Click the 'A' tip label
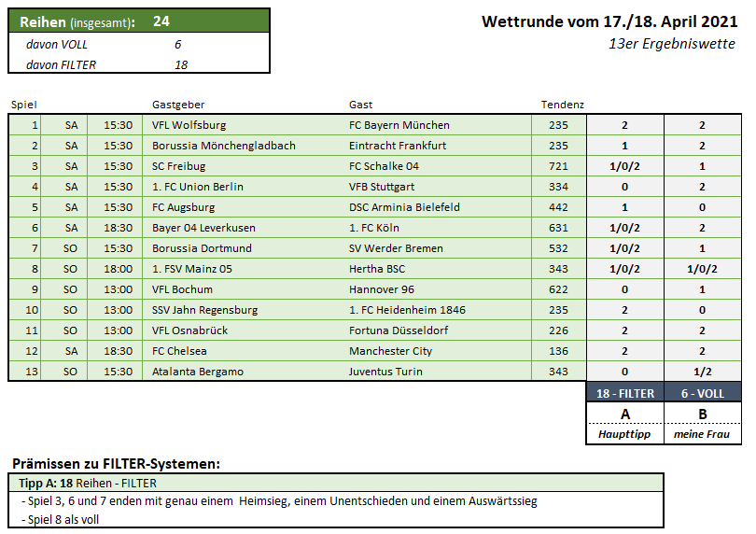Image resolution: width=756 pixels, height=534 pixels. [x=625, y=414]
